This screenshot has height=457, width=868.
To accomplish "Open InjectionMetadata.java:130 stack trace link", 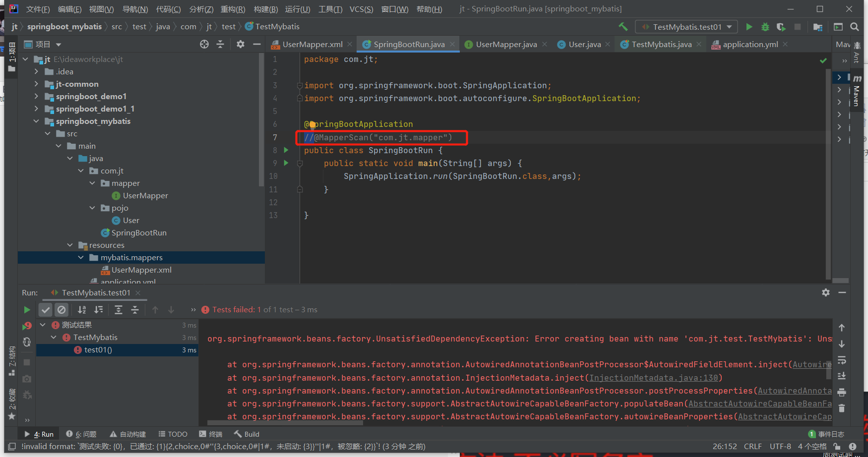I will pos(653,378).
